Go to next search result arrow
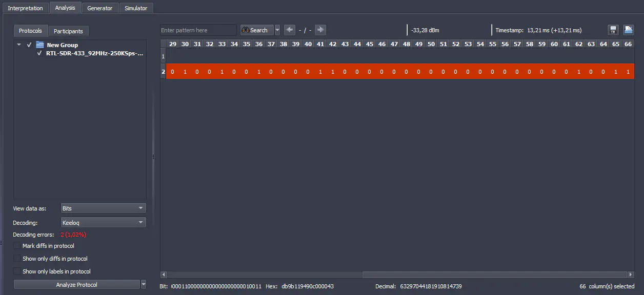Viewport: 644px width, 295px height. (x=320, y=30)
